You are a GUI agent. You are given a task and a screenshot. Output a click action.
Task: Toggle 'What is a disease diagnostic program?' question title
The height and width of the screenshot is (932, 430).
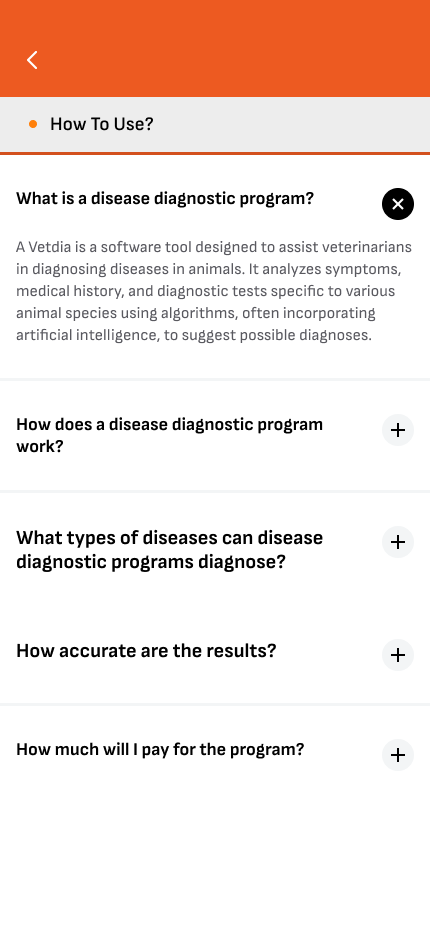tap(165, 199)
